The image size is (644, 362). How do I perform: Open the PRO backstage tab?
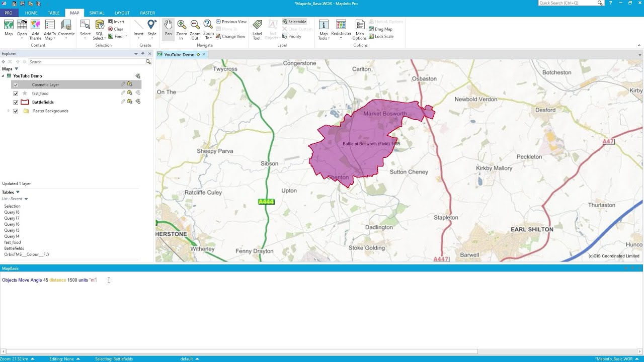coord(9,13)
